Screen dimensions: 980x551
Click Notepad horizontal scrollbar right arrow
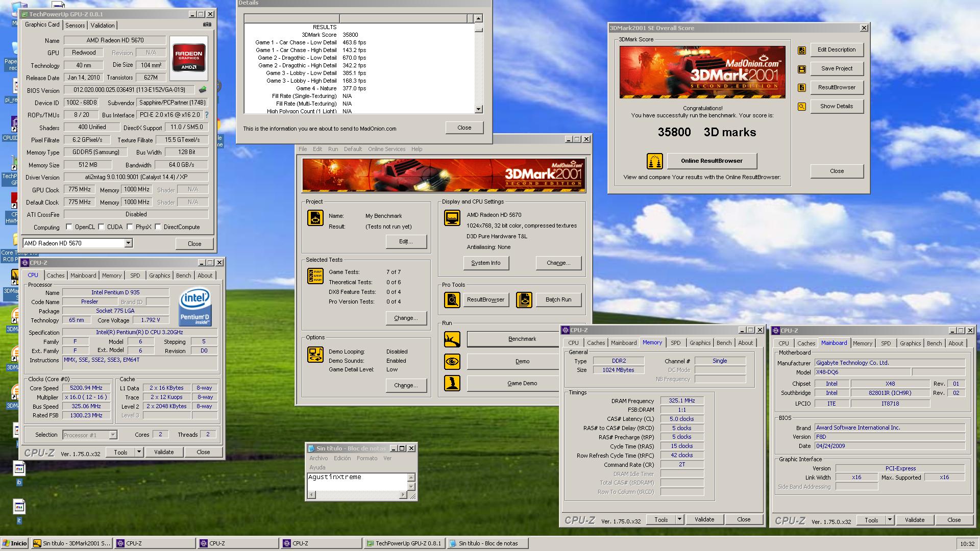coord(403,495)
